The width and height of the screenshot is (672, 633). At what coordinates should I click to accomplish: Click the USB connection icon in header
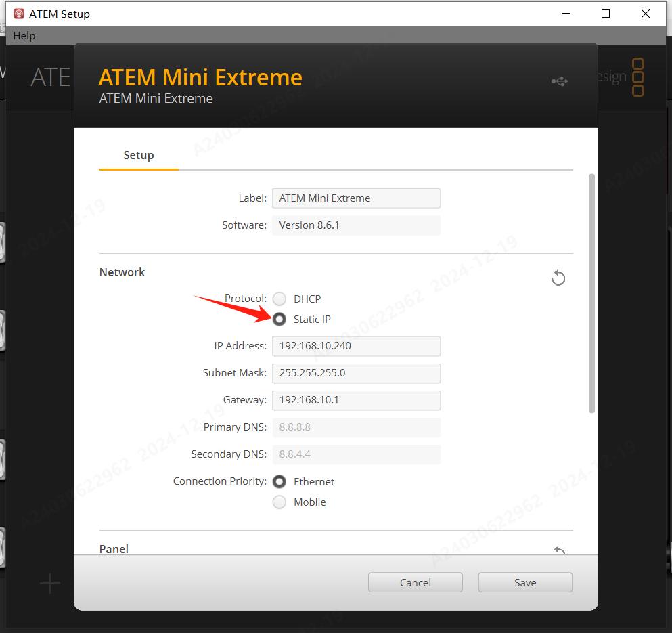[560, 81]
